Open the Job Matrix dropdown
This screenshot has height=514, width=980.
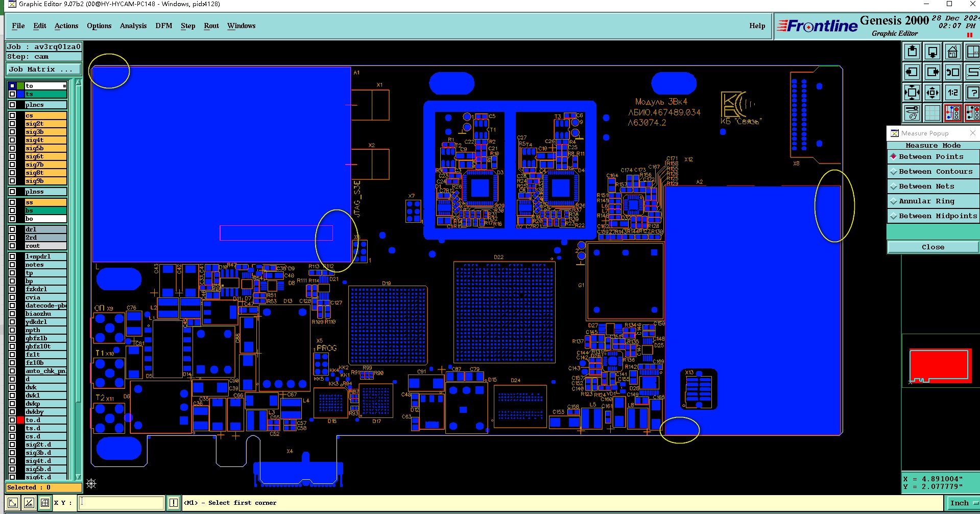point(44,69)
